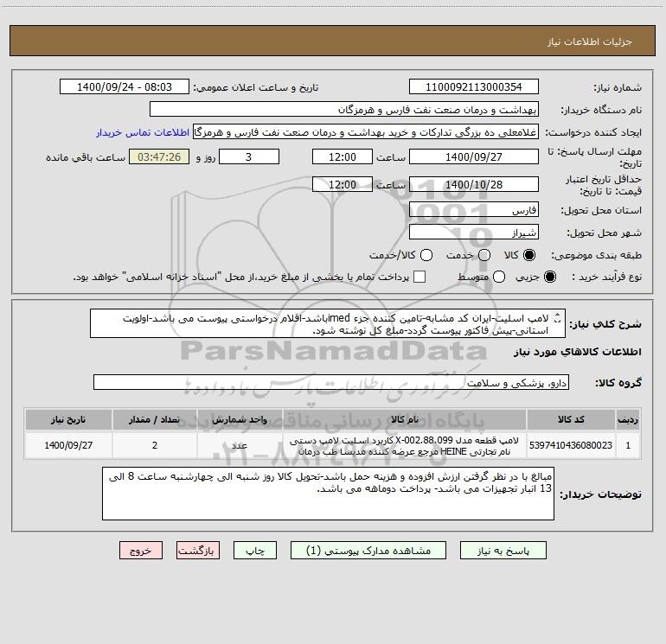Image resolution: width=666 pixels, height=644 pixels.
Task: Click the delivery province field فارس
Action: [474, 210]
